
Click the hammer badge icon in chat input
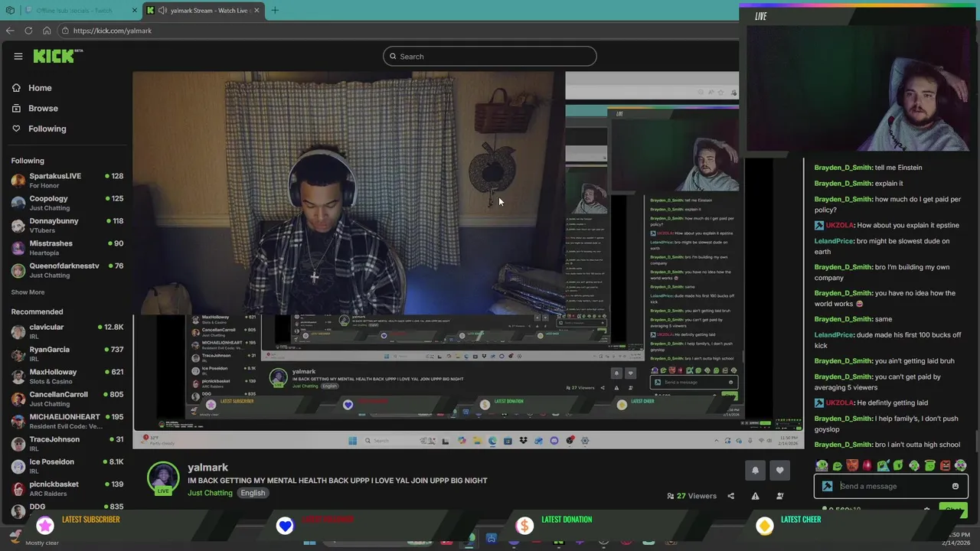coord(827,486)
